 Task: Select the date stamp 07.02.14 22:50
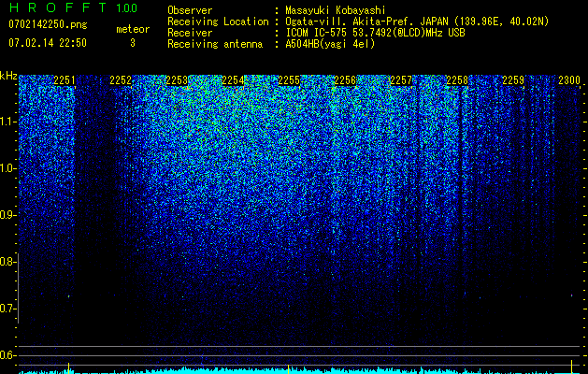(x=48, y=43)
